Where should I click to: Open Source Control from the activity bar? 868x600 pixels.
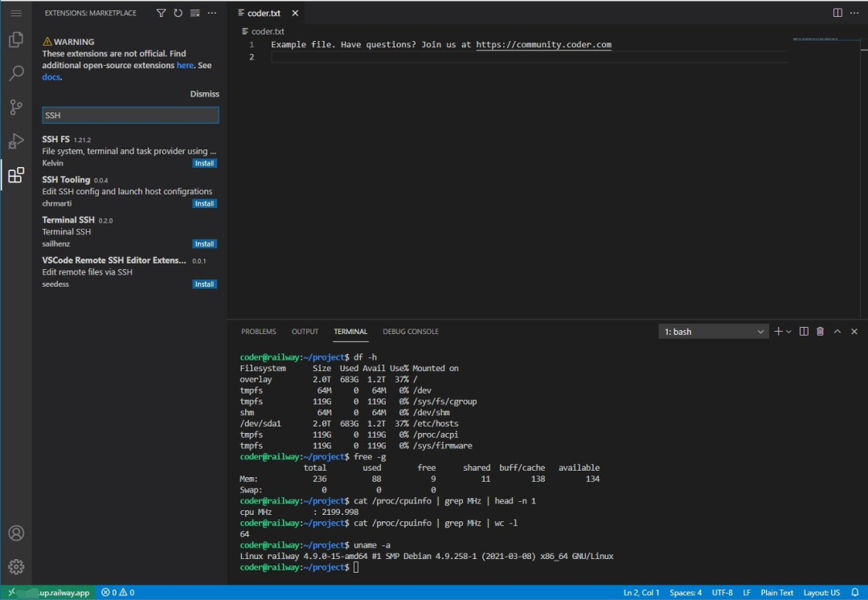coord(16,107)
